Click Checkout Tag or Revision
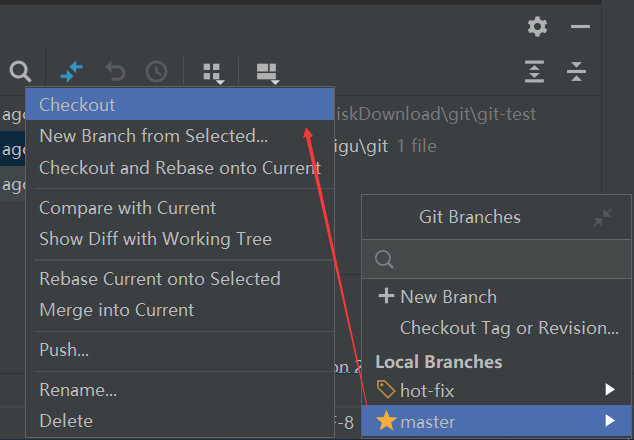The height and width of the screenshot is (440, 634). tap(509, 328)
